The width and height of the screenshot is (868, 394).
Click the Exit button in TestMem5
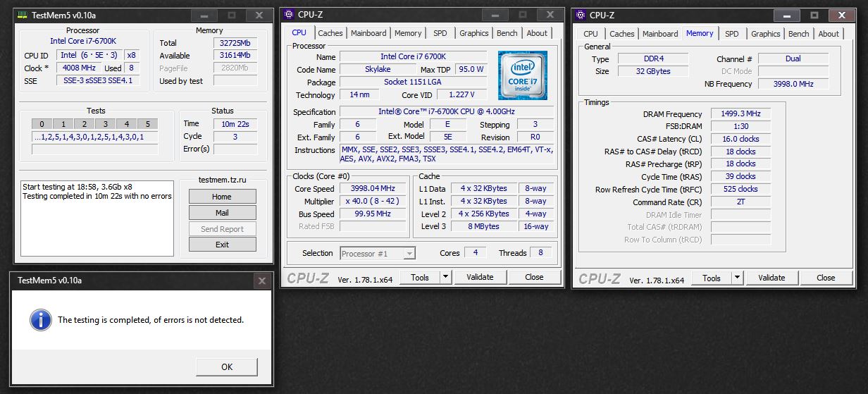222,245
